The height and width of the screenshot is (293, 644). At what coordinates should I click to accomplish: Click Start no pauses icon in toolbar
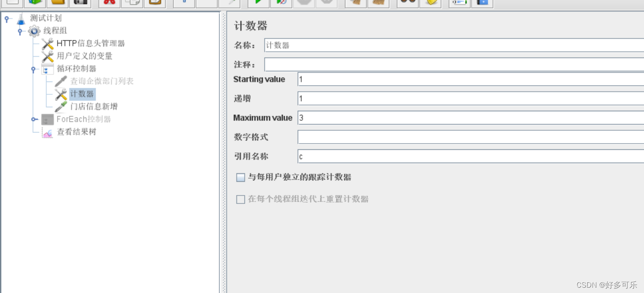coord(281,3)
